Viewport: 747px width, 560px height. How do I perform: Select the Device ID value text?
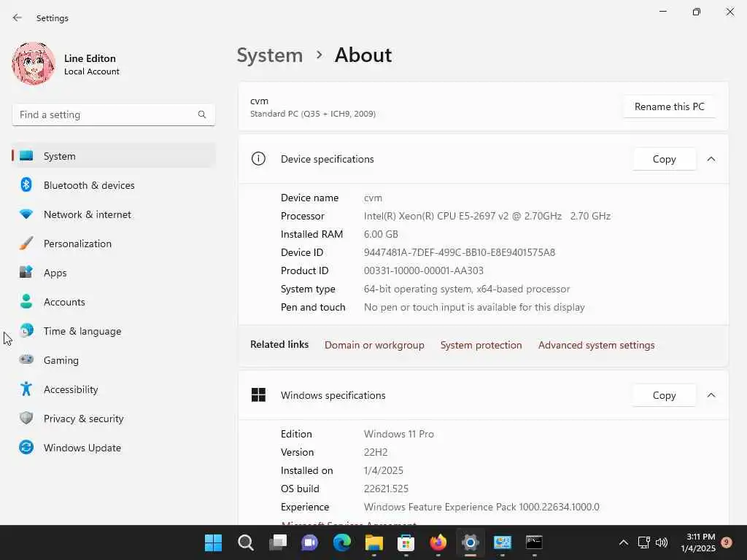pos(460,252)
